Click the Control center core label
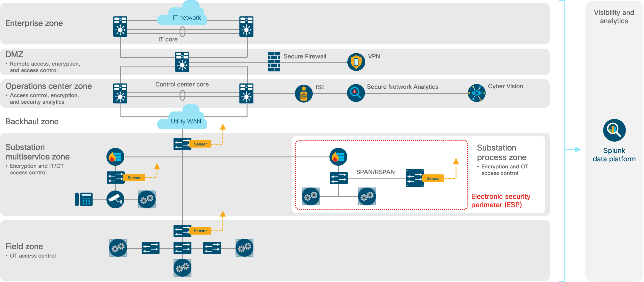644x282 pixels. pos(182,84)
